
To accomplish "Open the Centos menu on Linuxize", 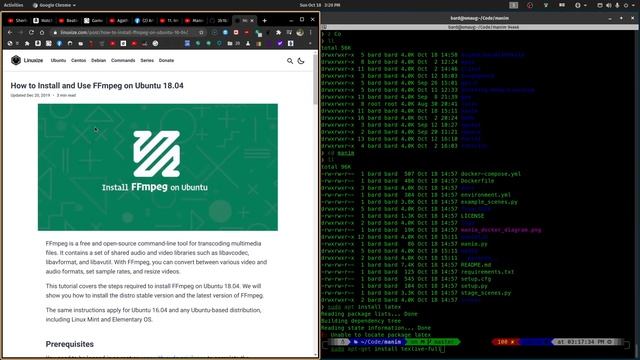I will coord(78,60).
